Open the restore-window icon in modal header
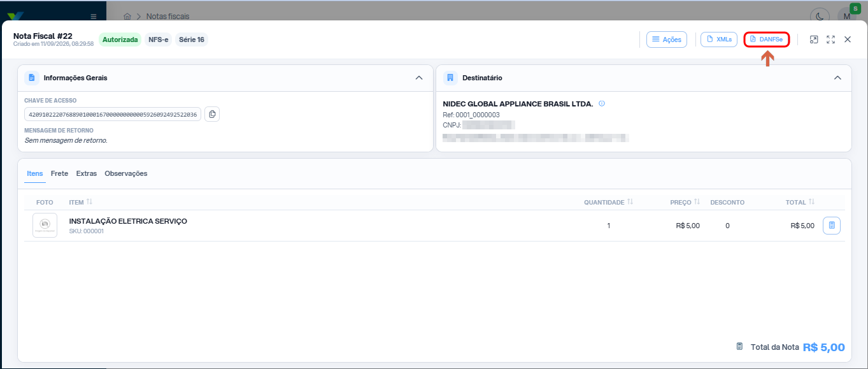 (x=814, y=40)
